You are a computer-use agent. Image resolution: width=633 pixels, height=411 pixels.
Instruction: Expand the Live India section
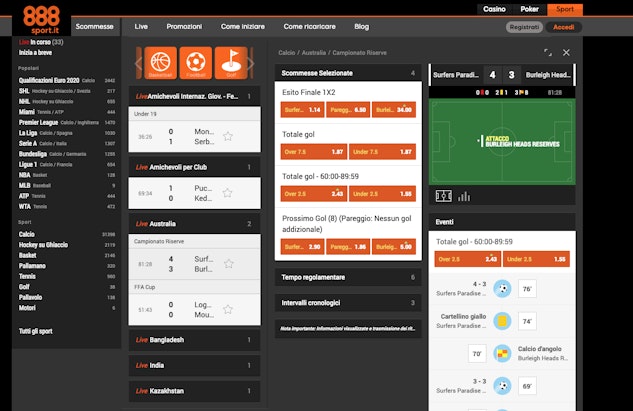195,365
